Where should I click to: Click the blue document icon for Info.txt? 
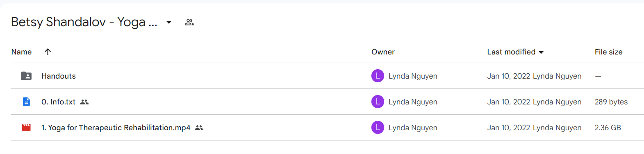pyautogui.click(x=26, y=102)
